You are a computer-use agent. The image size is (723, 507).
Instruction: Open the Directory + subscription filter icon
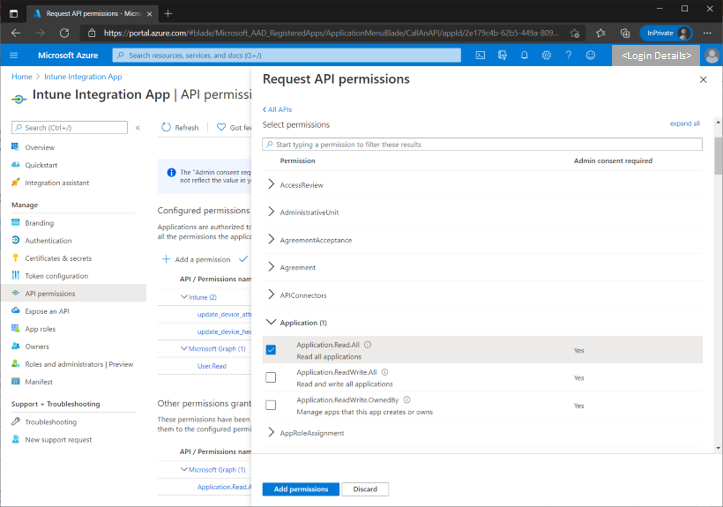pyautogui.click(x=502, y=55)
